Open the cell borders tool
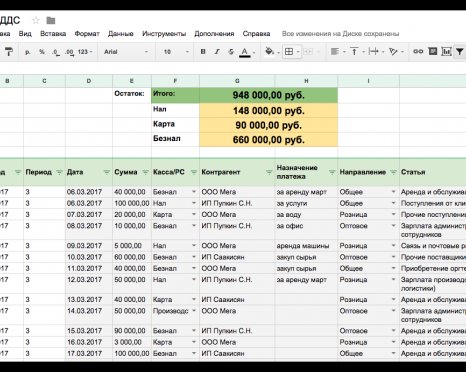466x372 pixels. [x=289, y=52]
